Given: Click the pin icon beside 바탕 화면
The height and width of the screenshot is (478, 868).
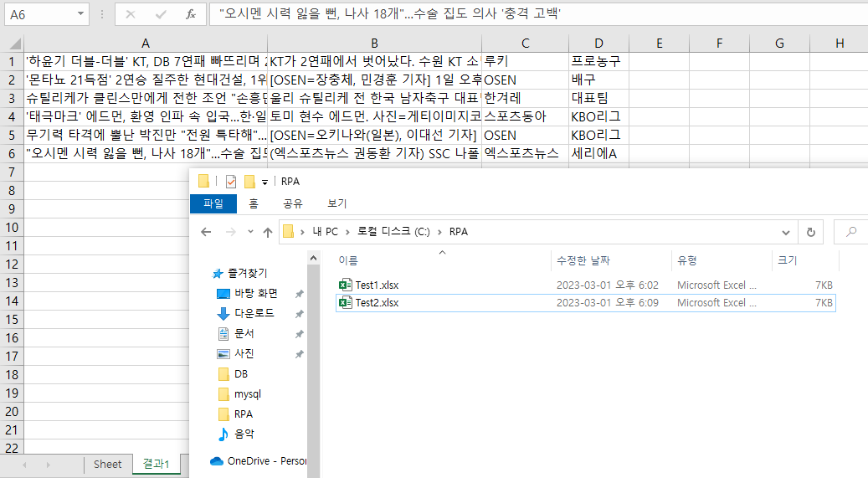Looking at the screenshot, I should tap(299, 294).
